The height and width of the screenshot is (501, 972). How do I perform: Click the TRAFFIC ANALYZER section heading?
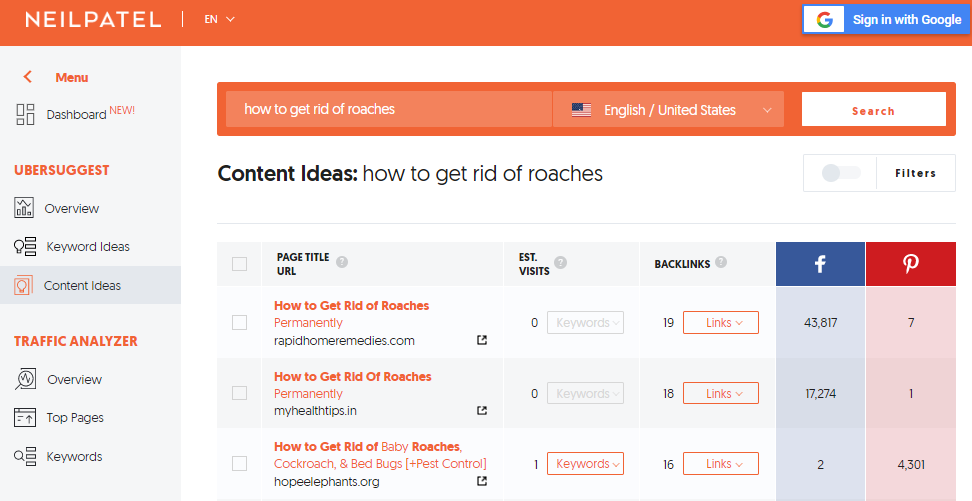pyautogui.click(x=76, y=341)
